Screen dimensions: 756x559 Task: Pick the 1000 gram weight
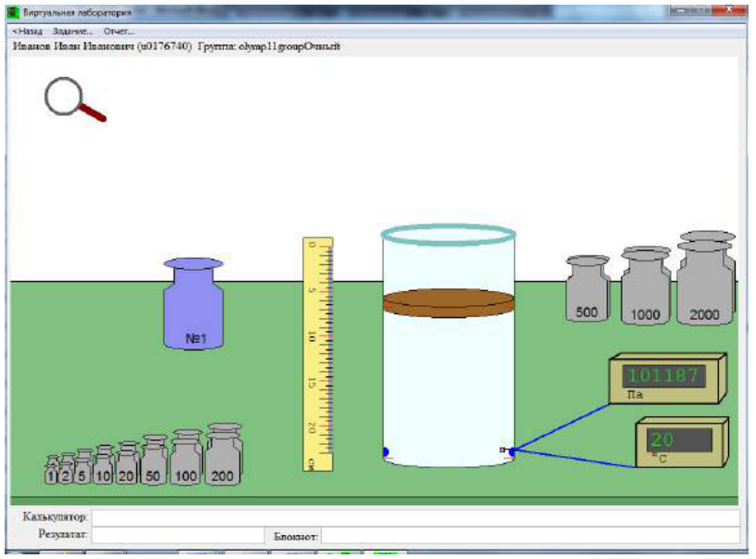click(x=645, y=286)
